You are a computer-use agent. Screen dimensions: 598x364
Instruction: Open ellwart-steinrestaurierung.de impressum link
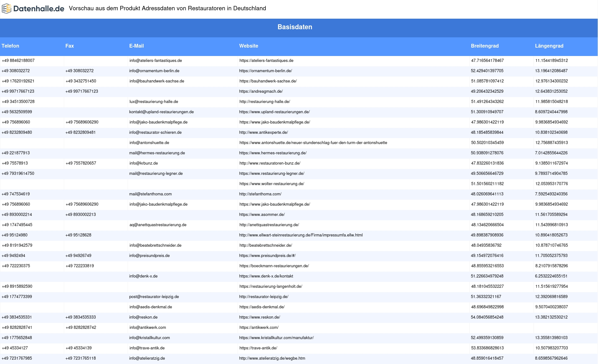[x=301, y=235]
